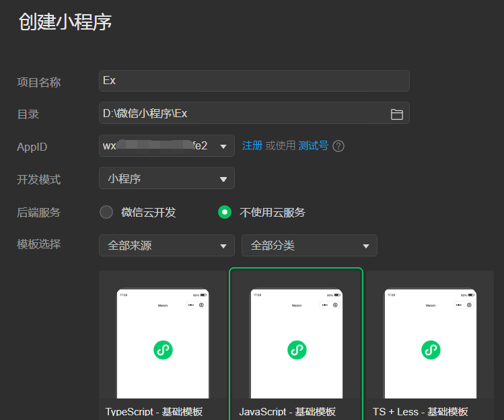Viewport: 504px width, 420px height.
Task: Expand the AppID dropdown arrow
Action: tap(223, 146)
